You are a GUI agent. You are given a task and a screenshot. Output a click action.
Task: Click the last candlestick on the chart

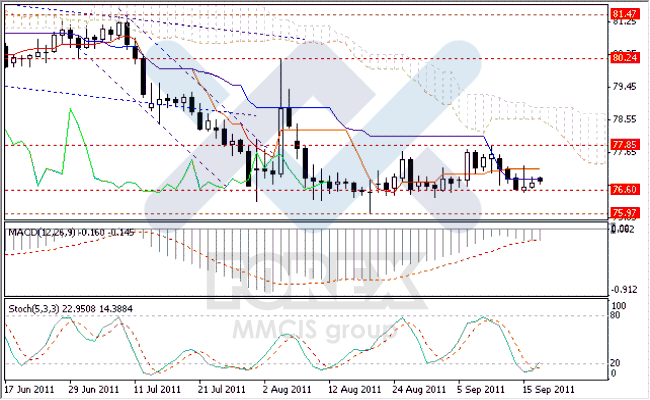540,180
